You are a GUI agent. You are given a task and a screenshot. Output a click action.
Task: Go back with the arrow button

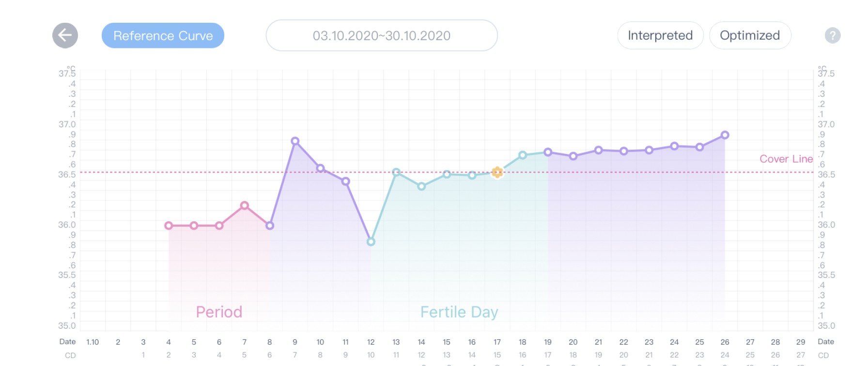pyautogui.click(x=65, y=35)
